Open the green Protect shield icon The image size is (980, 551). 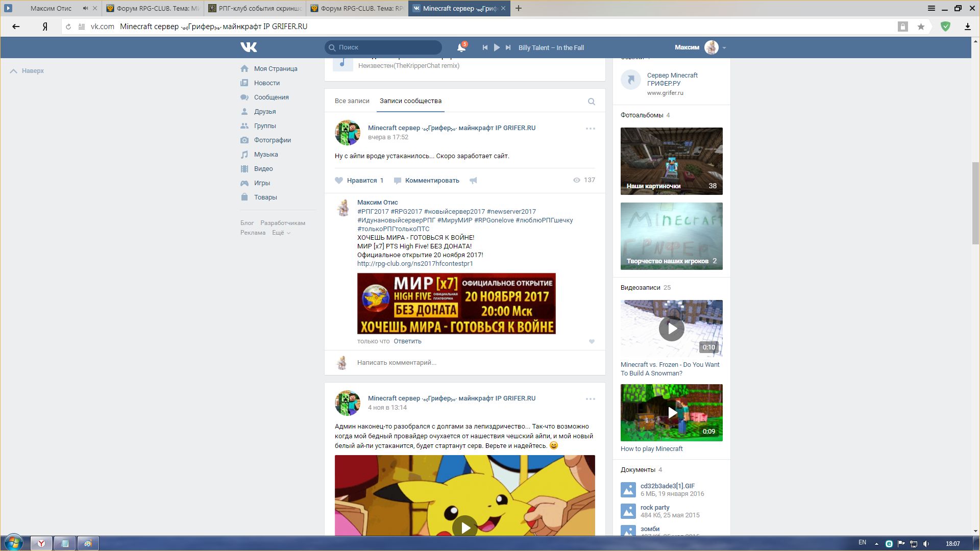pyautogui.click(x=945, y=27)
